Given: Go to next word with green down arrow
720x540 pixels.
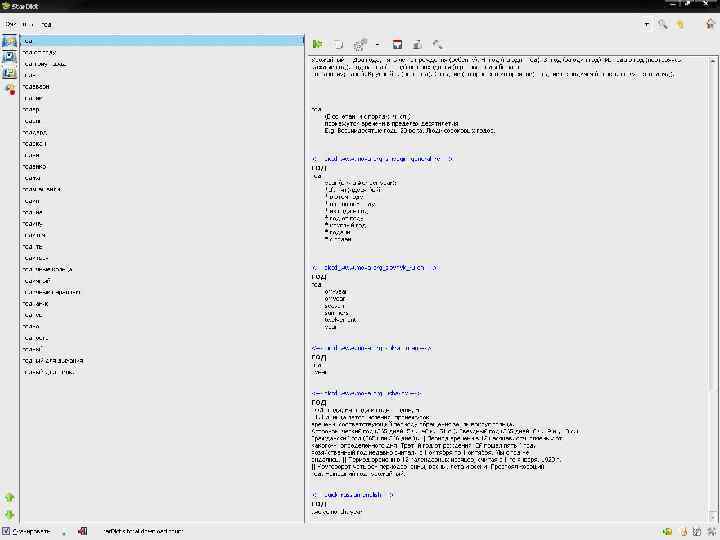Looking at the screenshot, I should [x=10, y=514].
